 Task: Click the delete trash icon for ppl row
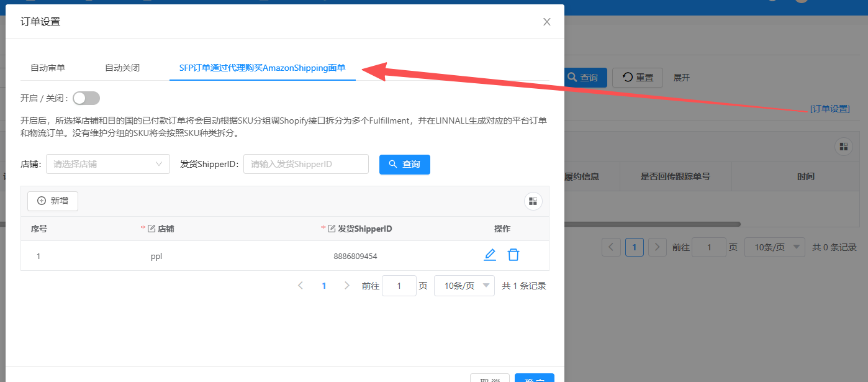pos(513,255)
